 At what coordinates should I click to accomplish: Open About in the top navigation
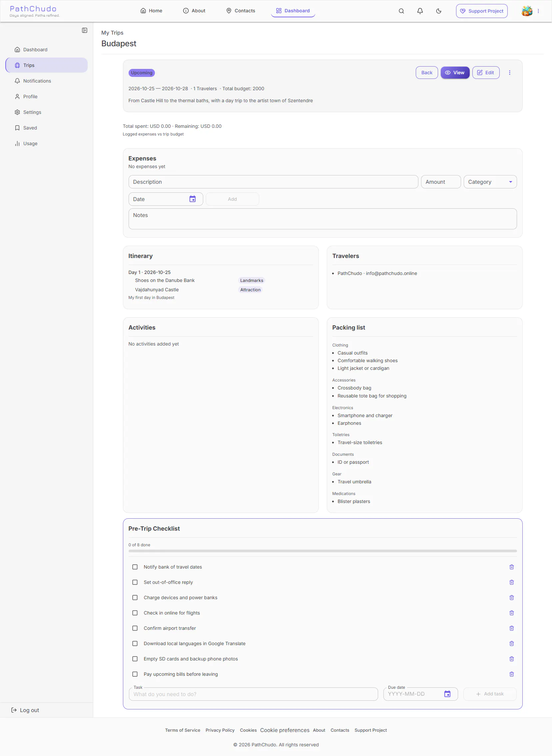coord(194,11)
